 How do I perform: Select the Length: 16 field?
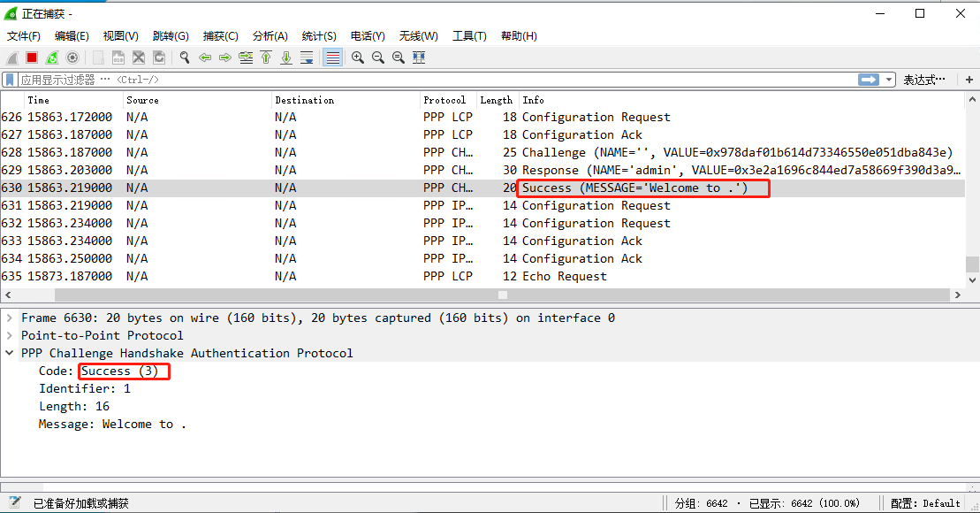[73, 406]
